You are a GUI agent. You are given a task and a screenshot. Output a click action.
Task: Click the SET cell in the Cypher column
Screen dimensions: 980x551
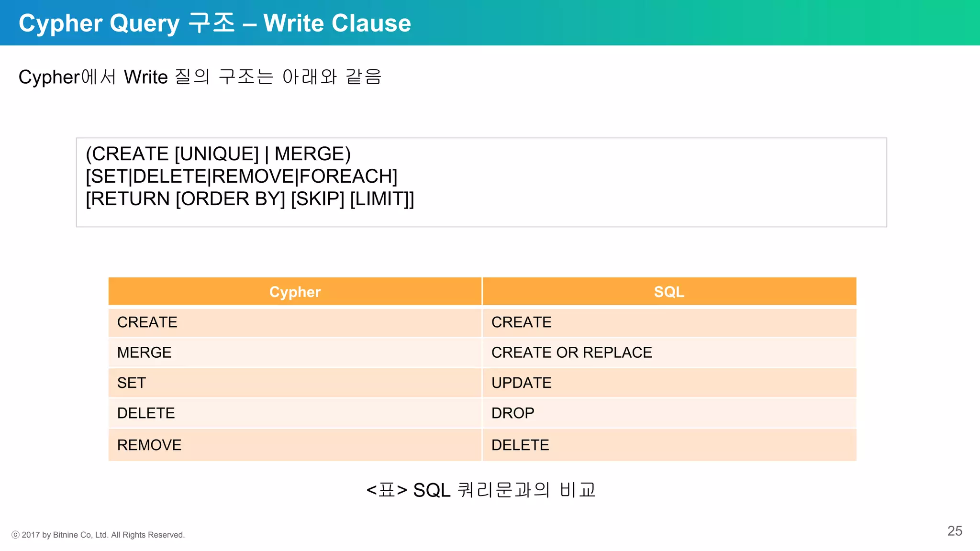[x=295, y=383]
